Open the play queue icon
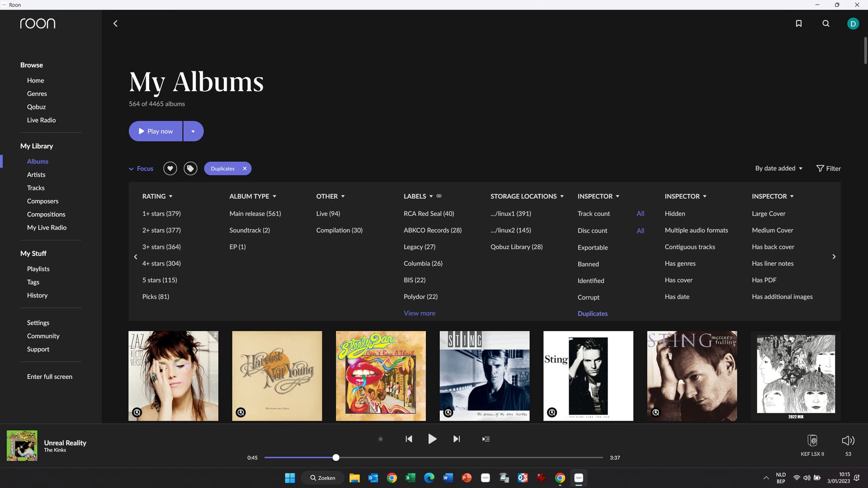This screenshot has height=488, width=868. click(x=486, y=439)
